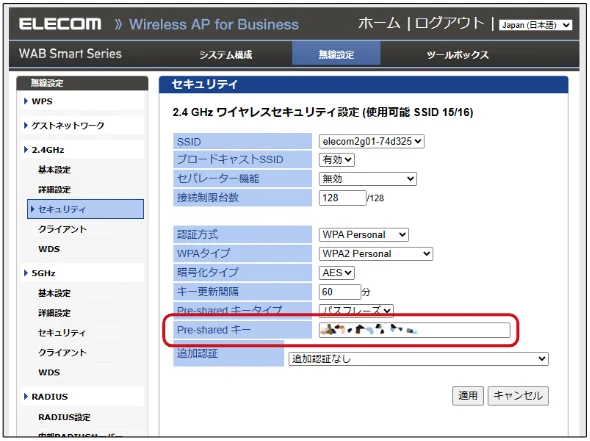This screenshot has width=590, height=441.
Task: Expand the RADIUS sidebar section
Action: click(x=49, y=397)
